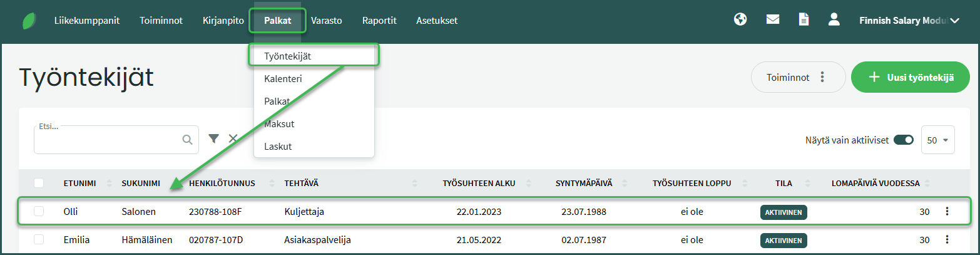This screenshot has height=255, width=980.
Task: Click the filter funnel icon
Action: point(213,138)
